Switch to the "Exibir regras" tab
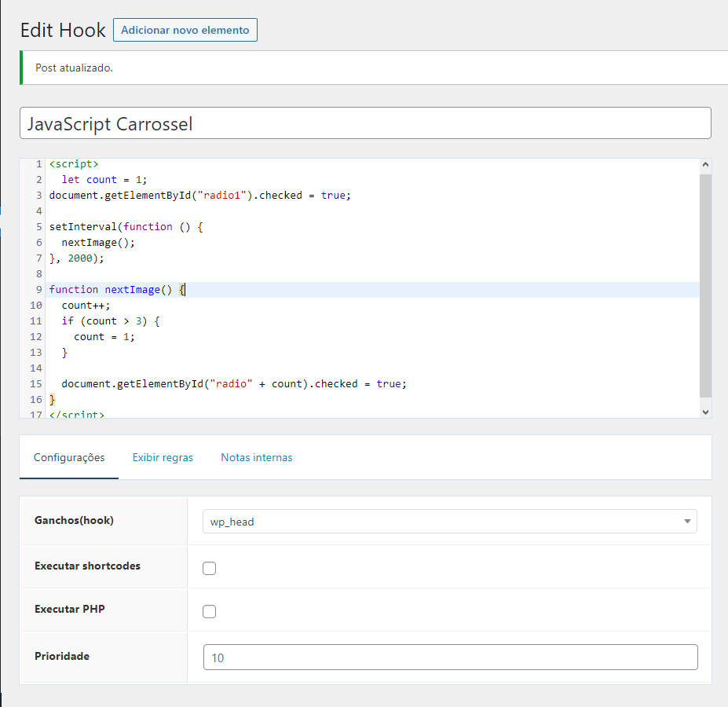The height and width of the screenshot is (707, 728). coord(163,456)
